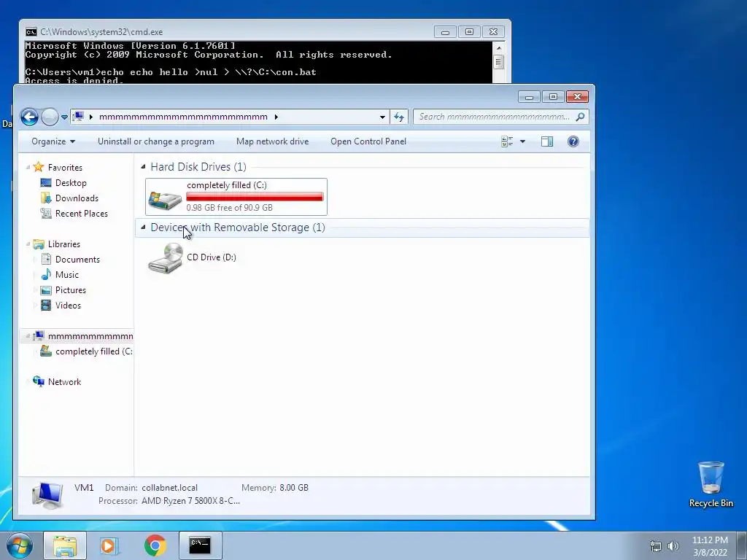Toggle the preview pane
Image resolution: width=747 pixels, height=560 pixels.
click(547, 141)
